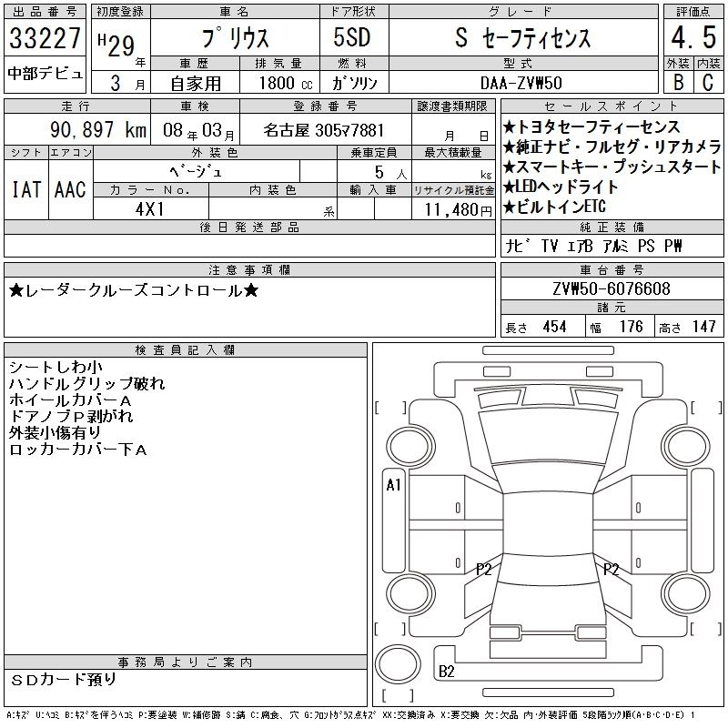
Task: Click the B2 mark below the car diagram
Action: [446, 672]
